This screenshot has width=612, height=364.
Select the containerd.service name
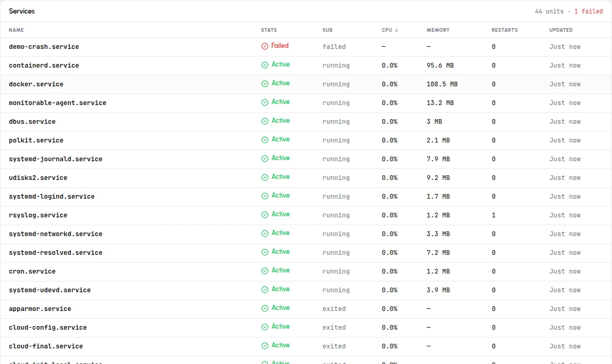point(44,66)
